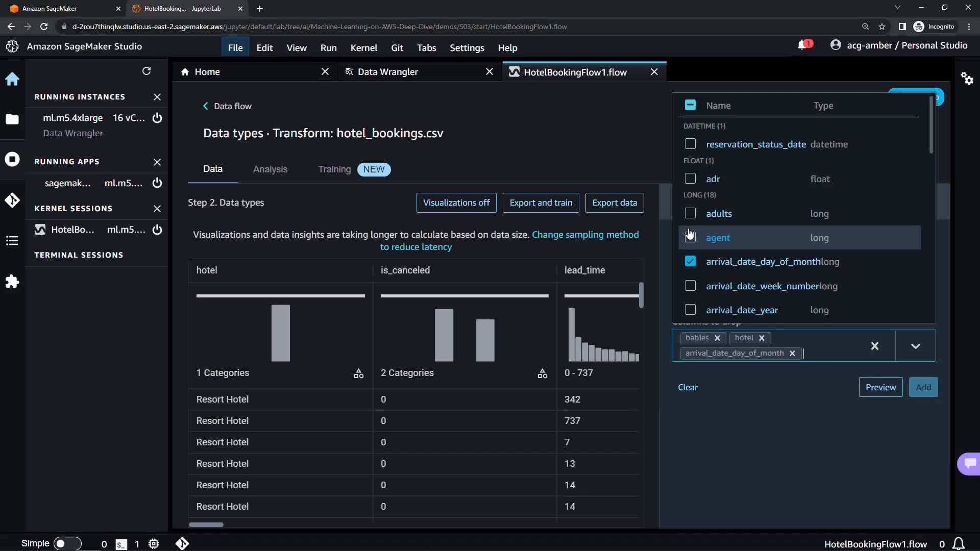Open the file browser folder icon
Viewport: 980px width, 551px height.
click(12, 119)
